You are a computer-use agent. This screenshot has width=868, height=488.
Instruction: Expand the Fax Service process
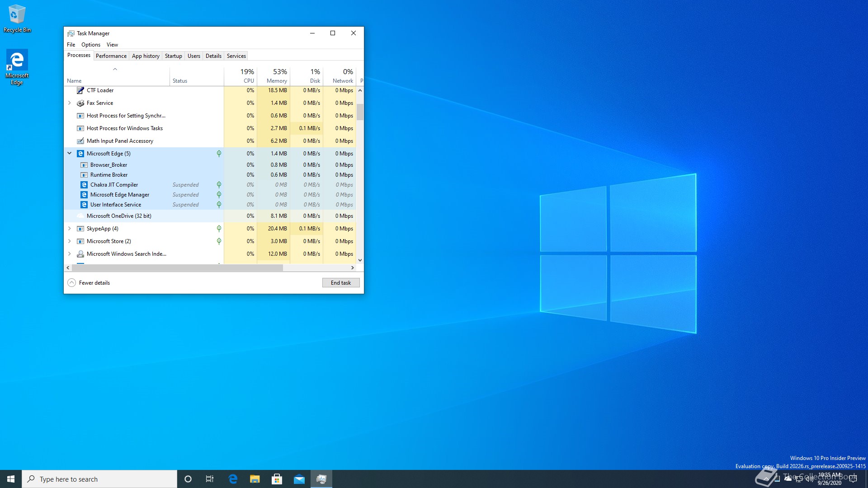70,103
